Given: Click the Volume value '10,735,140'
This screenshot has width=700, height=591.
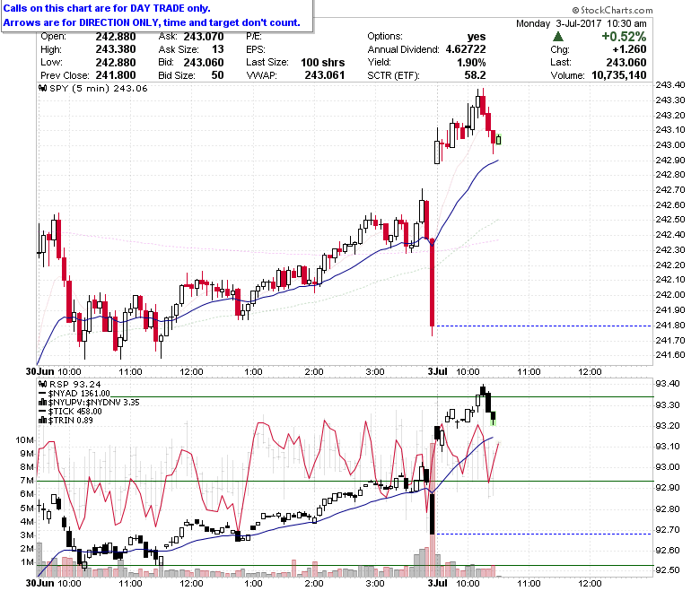Looking at the screenshot, I should click(x=619, y=75).
